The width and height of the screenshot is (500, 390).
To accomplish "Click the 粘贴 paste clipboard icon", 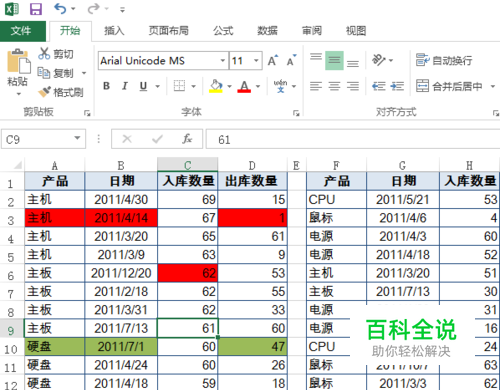I will [x=18, y=61].
